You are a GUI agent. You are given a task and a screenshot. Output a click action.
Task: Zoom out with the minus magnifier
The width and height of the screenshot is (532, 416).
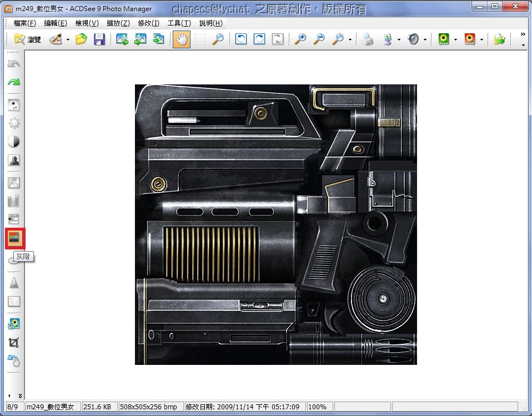pos(319,39)
